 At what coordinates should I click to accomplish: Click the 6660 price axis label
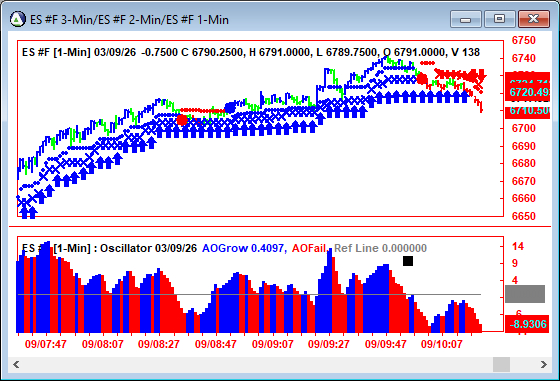point(524,198)
